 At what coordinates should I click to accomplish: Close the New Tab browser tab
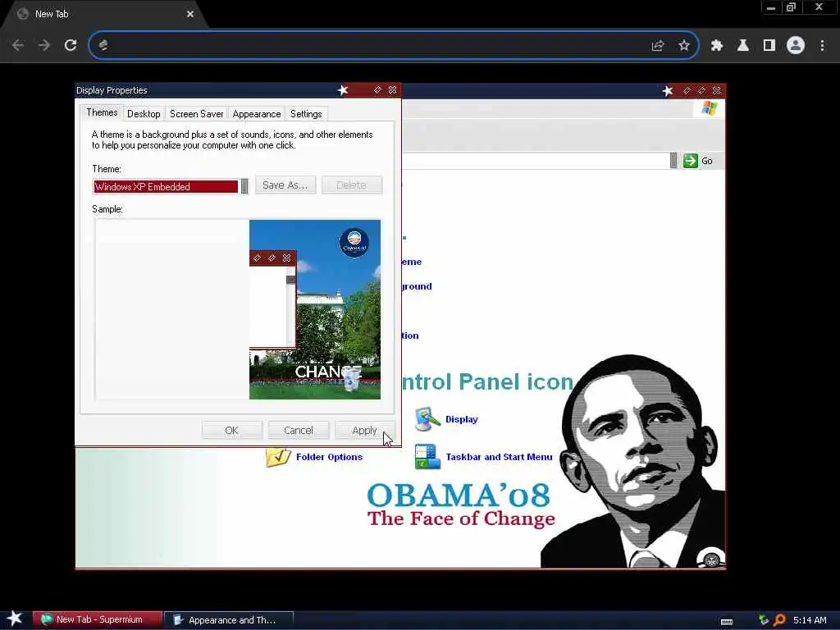click(x=190, y=14)
